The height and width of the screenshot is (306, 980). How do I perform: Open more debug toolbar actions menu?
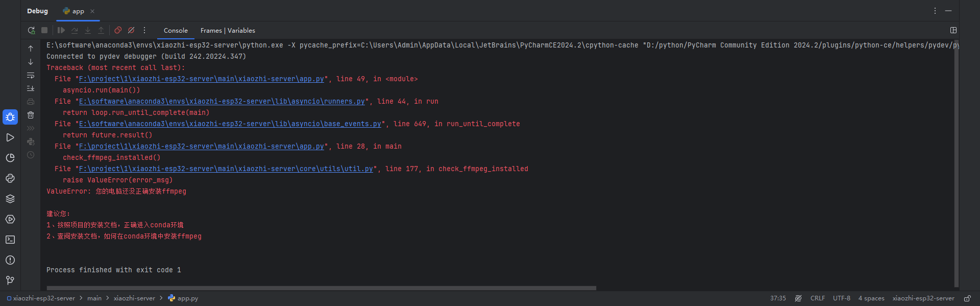coord(144,31)
